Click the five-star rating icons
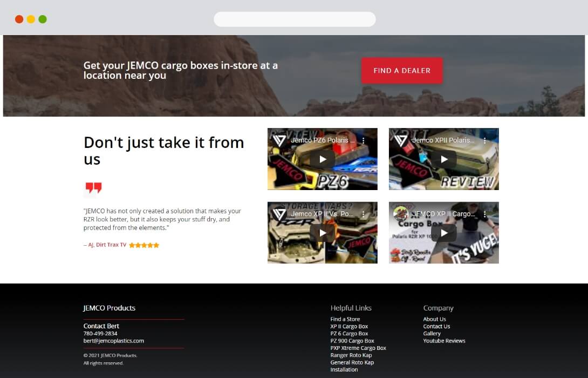588x378 pixels. point(144,245)
